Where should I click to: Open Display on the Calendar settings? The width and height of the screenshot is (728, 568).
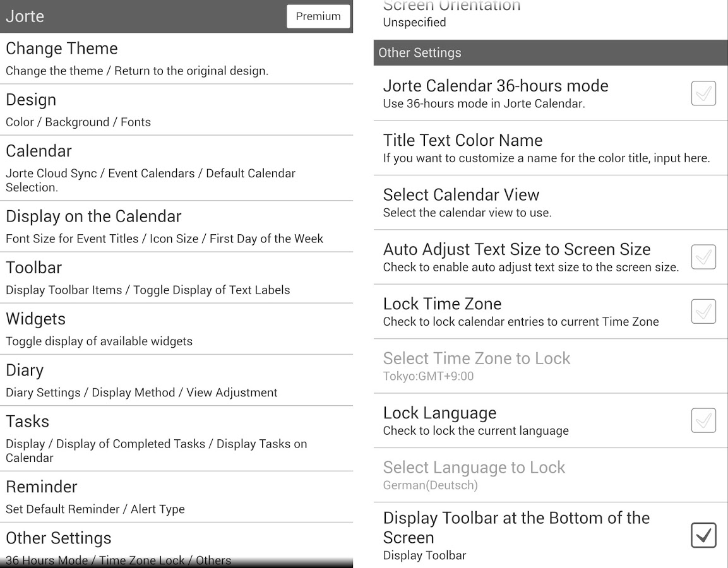click(176, 227)
